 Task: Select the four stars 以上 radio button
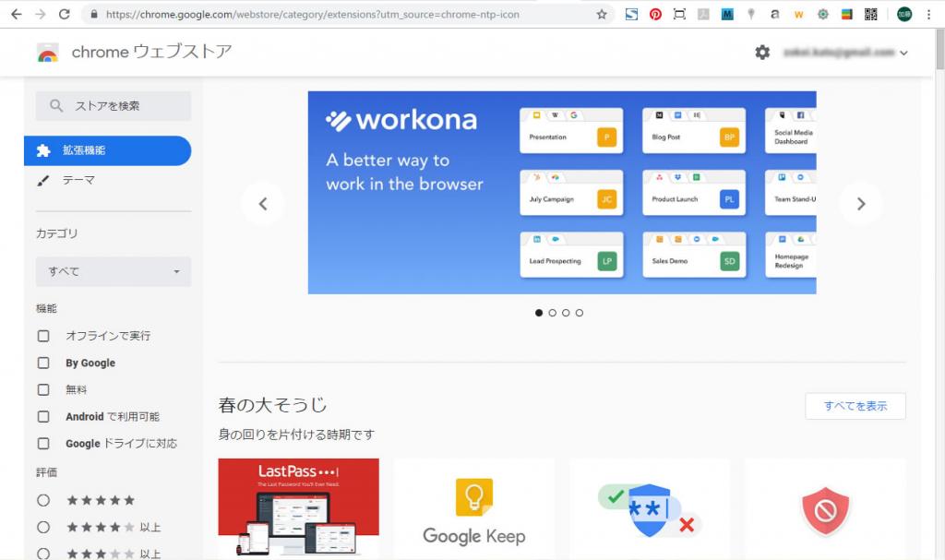click(43, 528)
